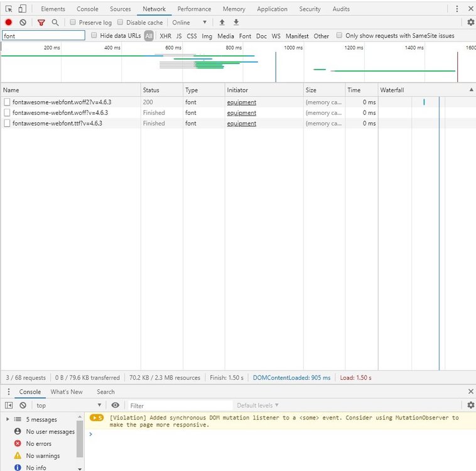Switch to the Performance tab
Screen dimensions: 476x471
pyautogui.click(x=194, y=9)
